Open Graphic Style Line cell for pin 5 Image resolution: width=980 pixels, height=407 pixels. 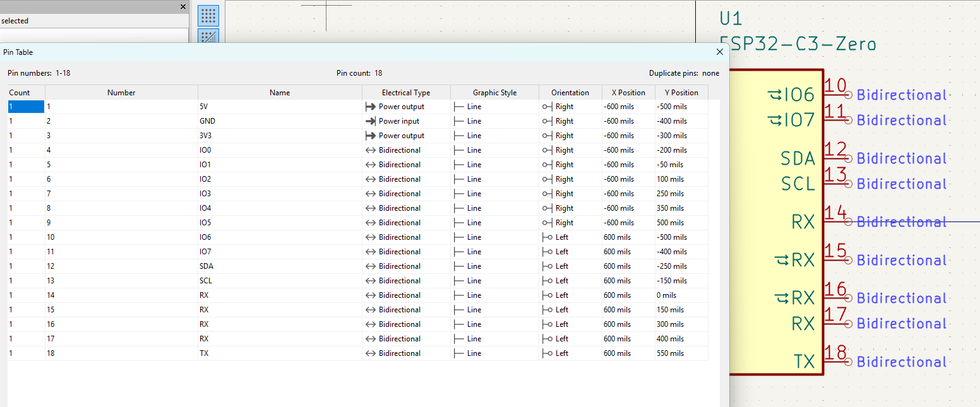pos(494,165)
